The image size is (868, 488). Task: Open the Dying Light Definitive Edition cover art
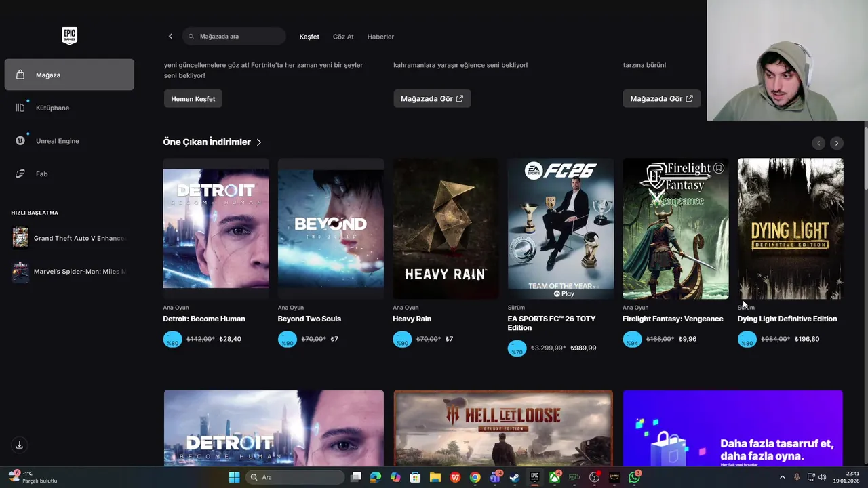coord(791,228)
